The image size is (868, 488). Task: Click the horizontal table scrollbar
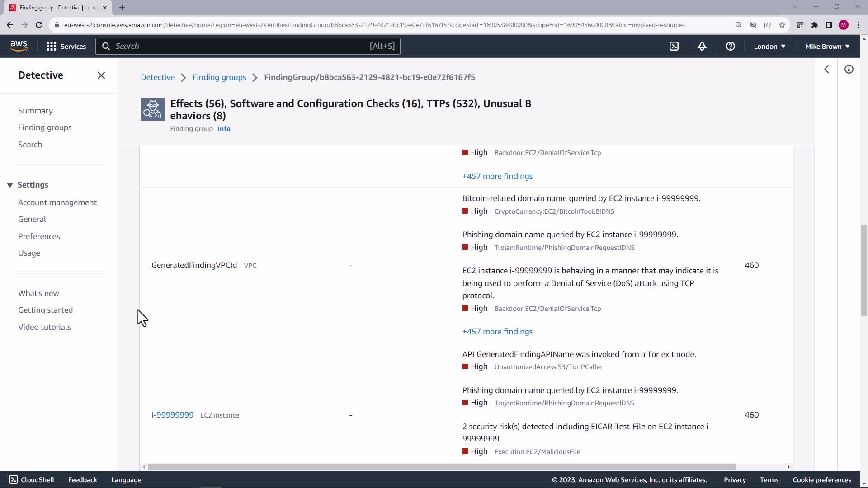click(x=441, y=467)
